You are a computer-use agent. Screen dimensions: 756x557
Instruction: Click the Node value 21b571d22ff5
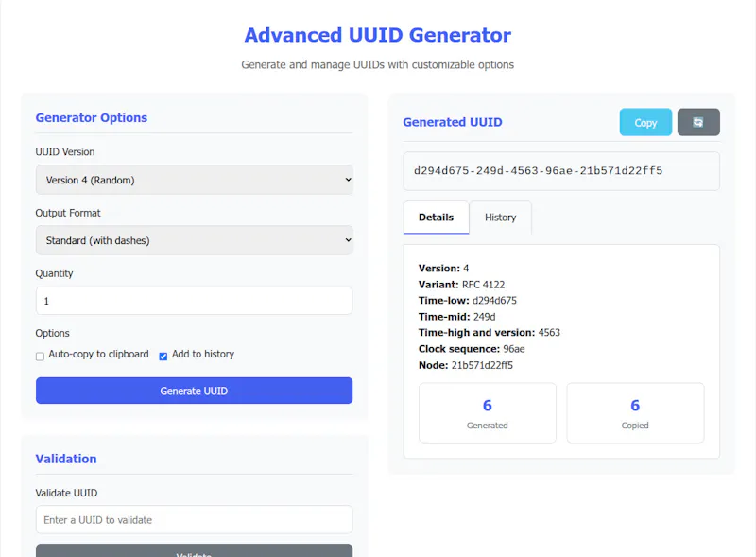482,365
